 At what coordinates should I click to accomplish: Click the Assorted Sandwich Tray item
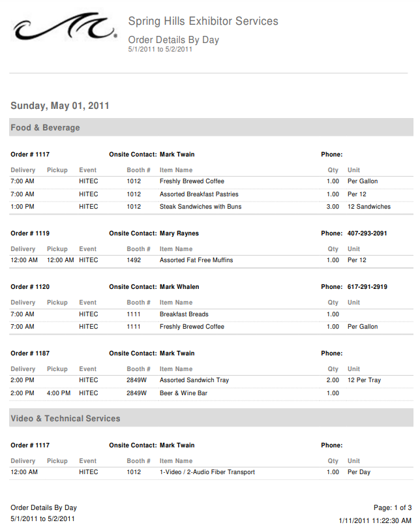tap(194, 380)
